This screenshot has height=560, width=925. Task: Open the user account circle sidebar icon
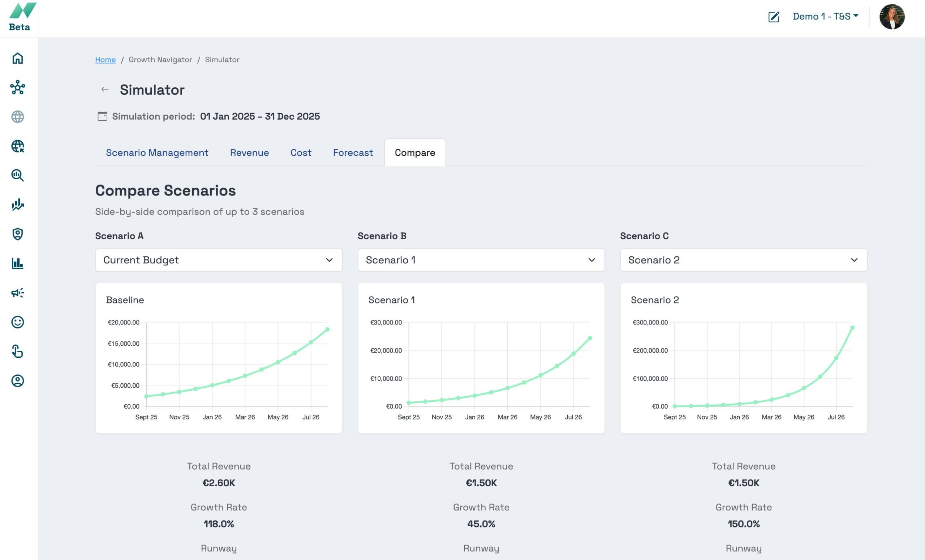coord(18,380)
